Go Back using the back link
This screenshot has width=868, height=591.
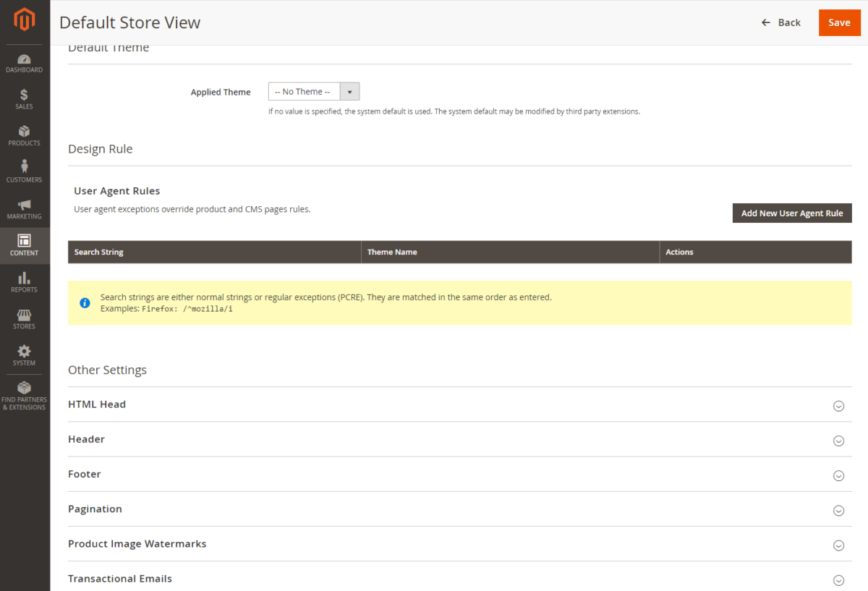(x=781, y=22)
